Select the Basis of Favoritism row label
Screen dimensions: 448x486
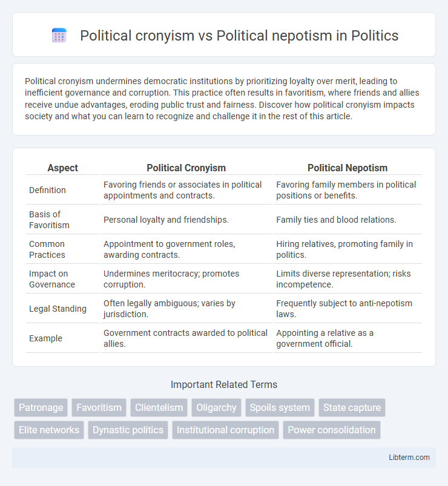tap(49, 220)
